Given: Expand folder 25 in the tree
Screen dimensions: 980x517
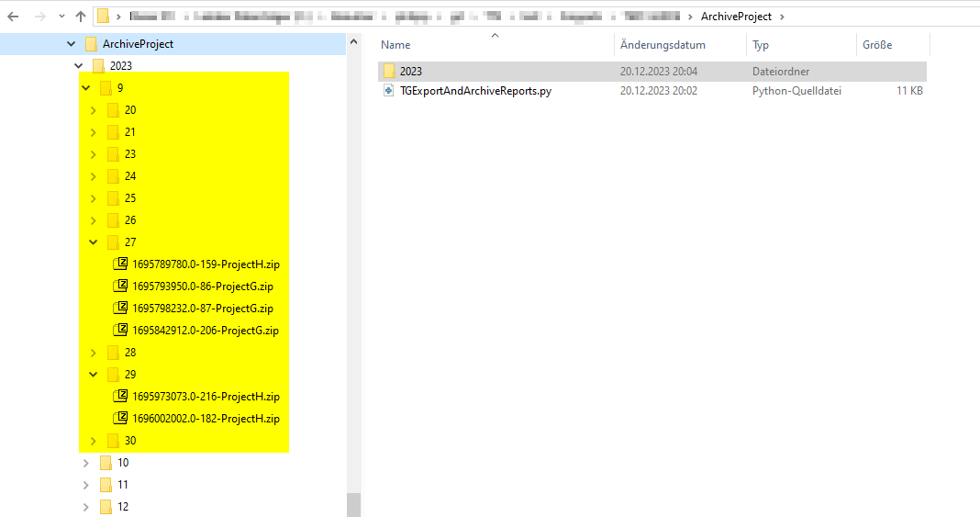Looking at the screenshot, I should 94,198.
